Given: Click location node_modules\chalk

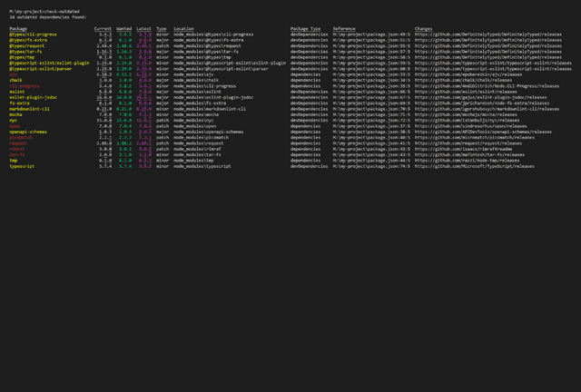Looking at the screenshot, I should [x=196, y=81].
